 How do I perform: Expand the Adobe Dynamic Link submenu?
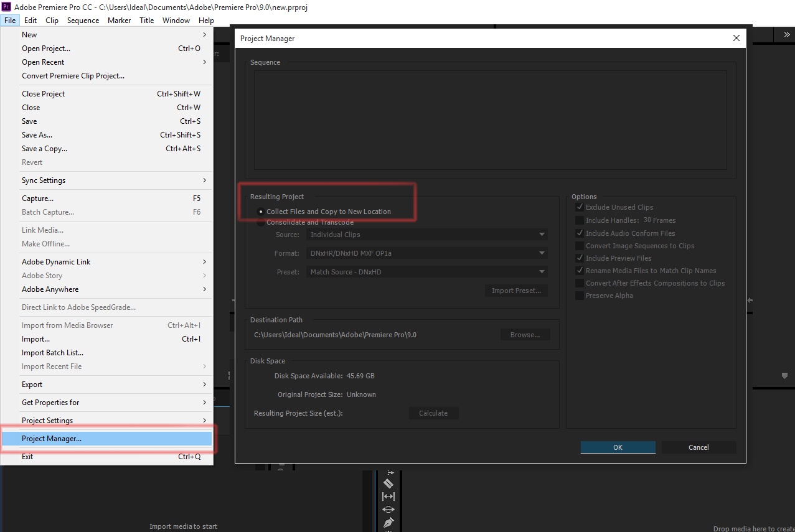(x=107, y=262)
